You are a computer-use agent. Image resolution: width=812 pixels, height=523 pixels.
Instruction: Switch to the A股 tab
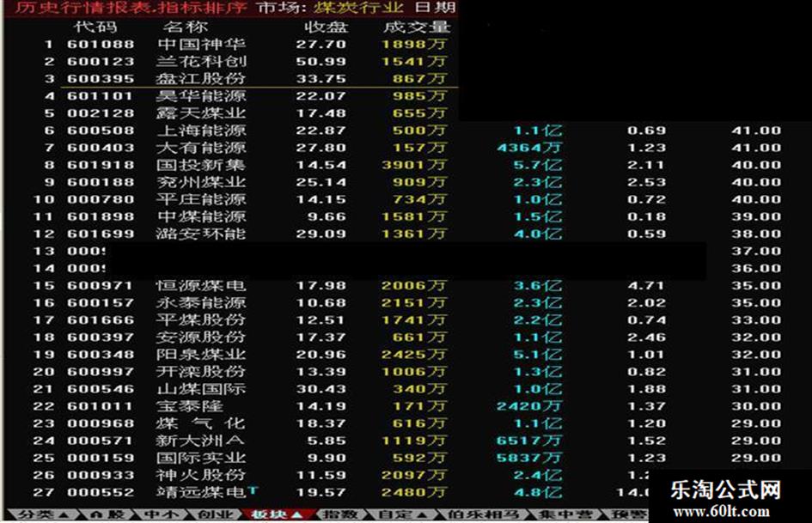click(x=107, y=514)
